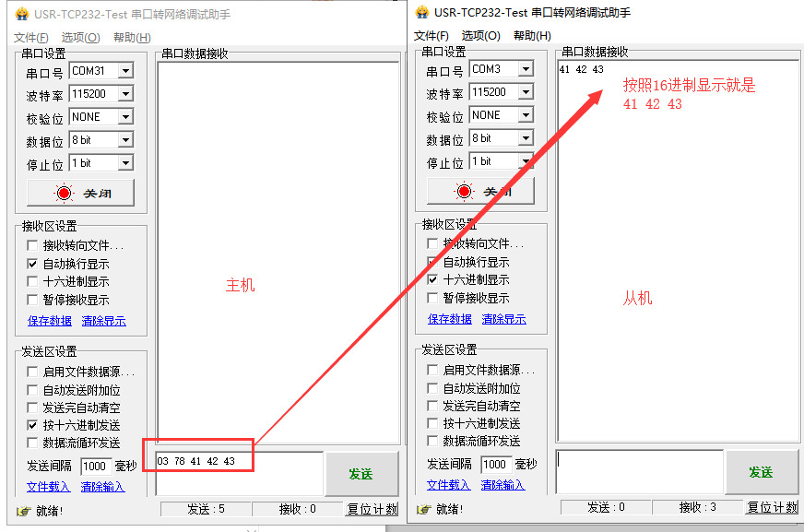Click left window status bar ready icon
The height and width of the screenshot is (532, 804).
tap(23, 511)
